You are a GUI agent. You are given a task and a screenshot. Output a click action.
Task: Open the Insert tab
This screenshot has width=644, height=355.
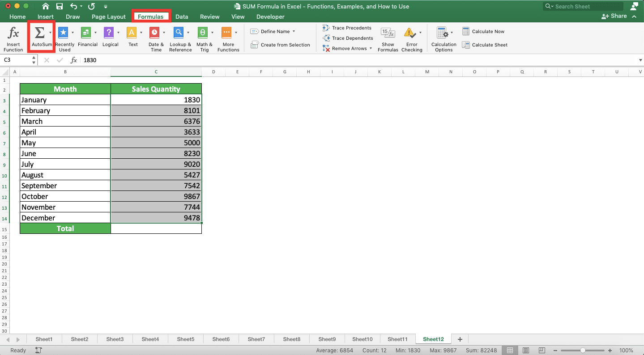click(46, 17)
